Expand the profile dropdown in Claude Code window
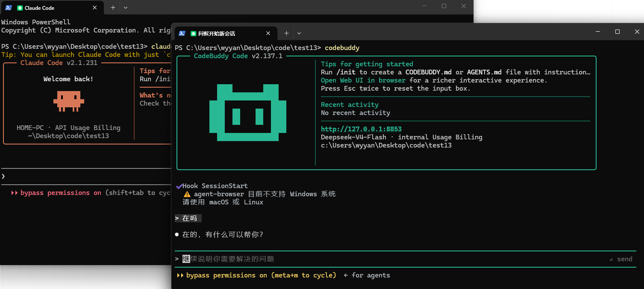 pos(125,8)
